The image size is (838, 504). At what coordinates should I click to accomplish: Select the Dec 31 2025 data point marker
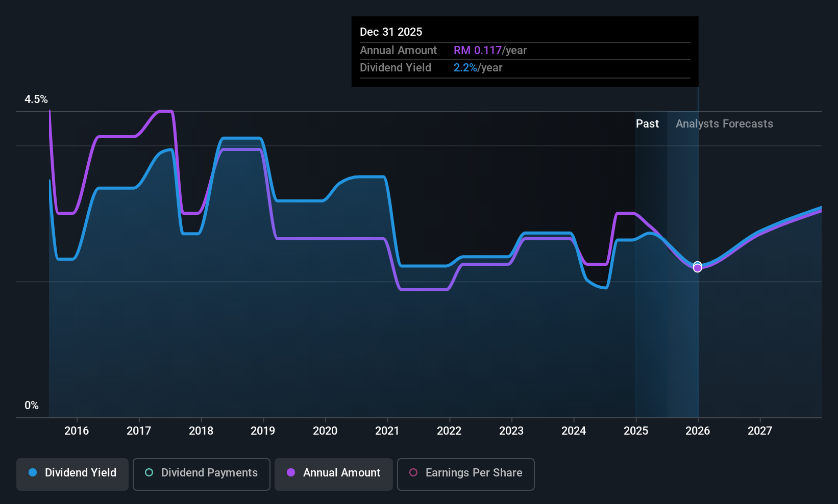tap(698, 267)
